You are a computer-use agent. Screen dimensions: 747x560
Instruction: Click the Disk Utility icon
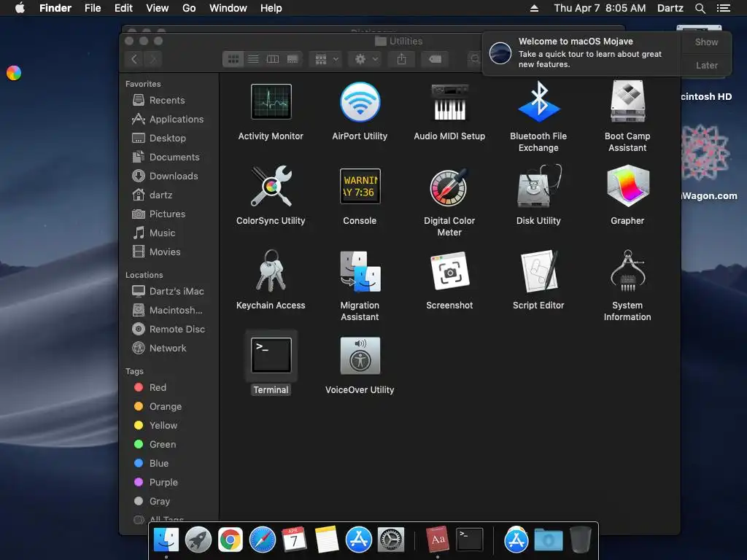[x=539, y=186]
